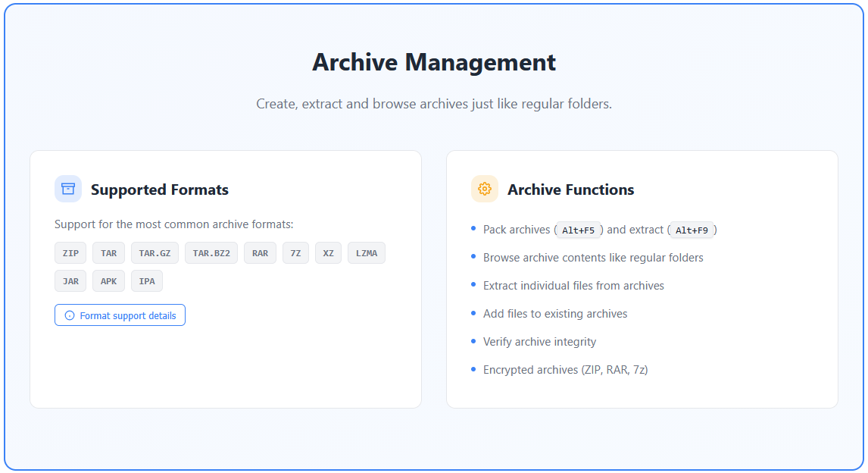Image resolution: width=868 pixels, height=473 pixels.
Task: Select the ZIP format tag
Action: tap(70, 253)
